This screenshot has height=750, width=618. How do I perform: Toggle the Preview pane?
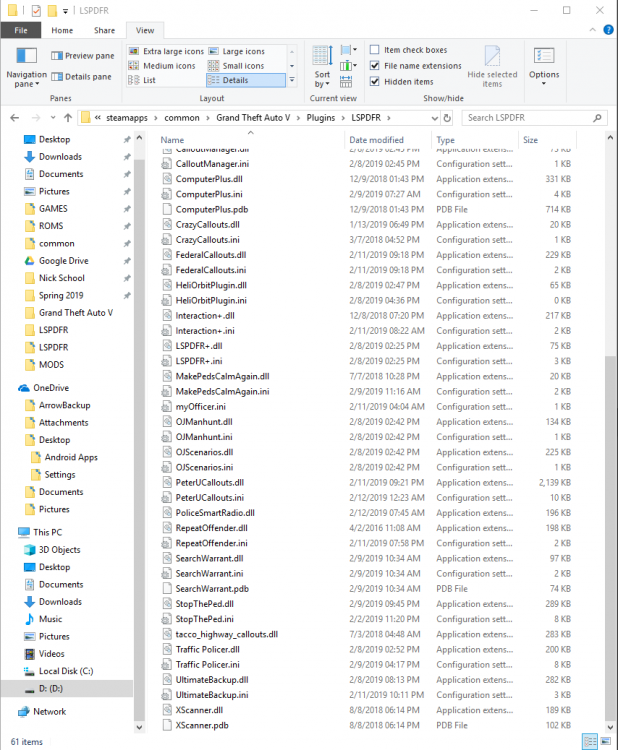[83, 55]
